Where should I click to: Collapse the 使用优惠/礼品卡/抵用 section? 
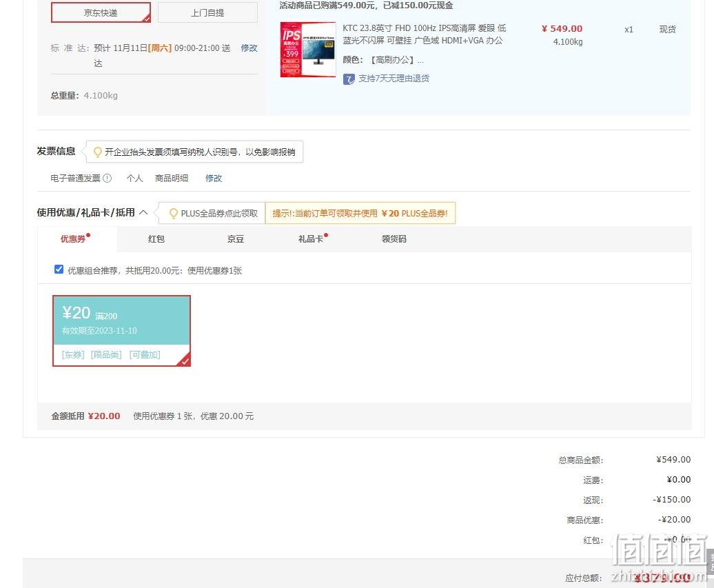tap(143, 212)
